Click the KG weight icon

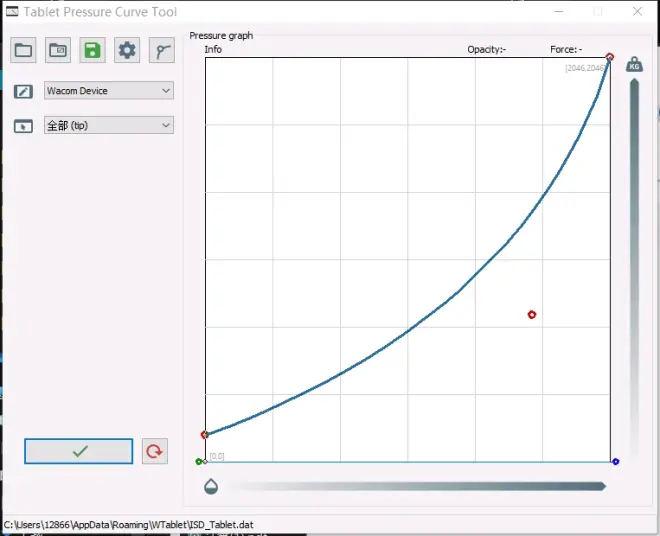click(x=634, y=64)
